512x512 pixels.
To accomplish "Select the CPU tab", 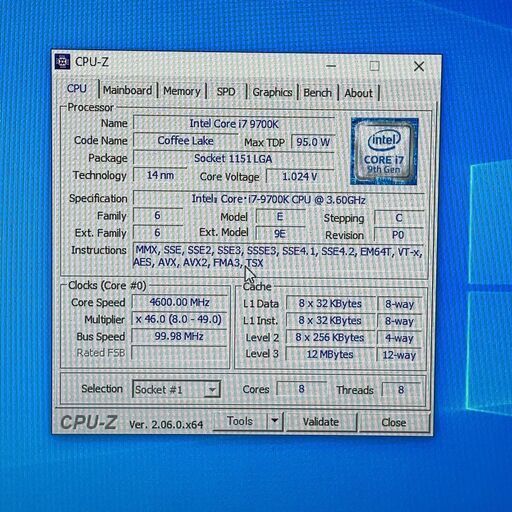I will [x=77, y=89].
